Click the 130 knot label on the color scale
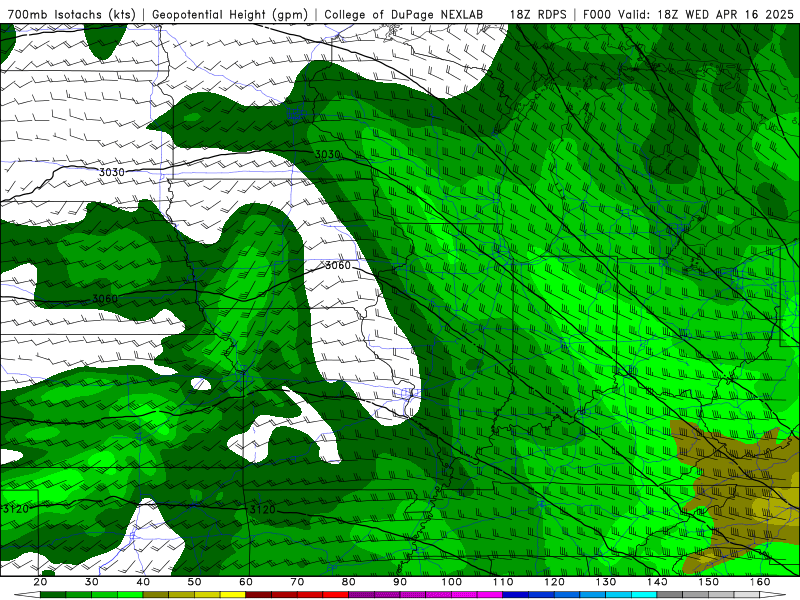This screenshot has height=600, width=800. [x=606, y=582]
